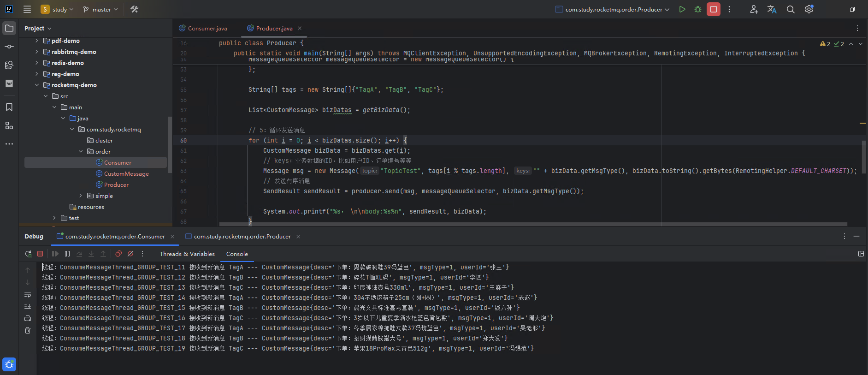The width and height of the screenshot is (868, 375).
Task: Select the Console tab in Debug panel
Action: (x=237, y=254)
